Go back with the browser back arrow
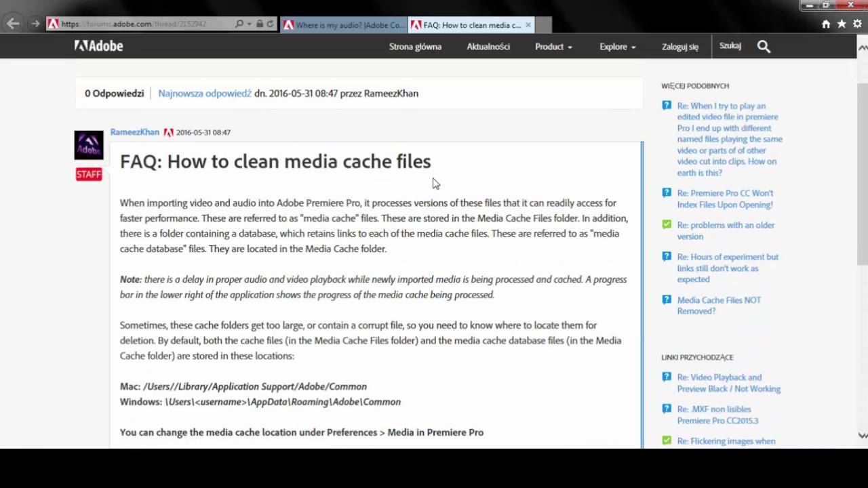 [x=13, y=24]
